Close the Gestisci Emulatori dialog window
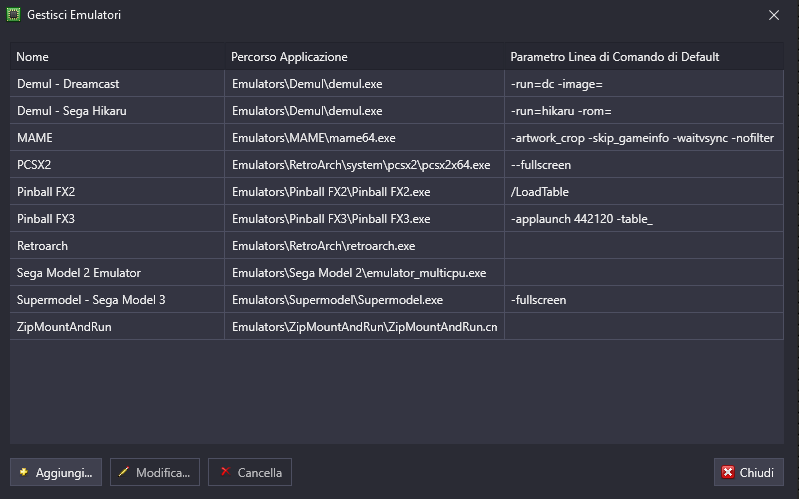 tap(774, 15)
